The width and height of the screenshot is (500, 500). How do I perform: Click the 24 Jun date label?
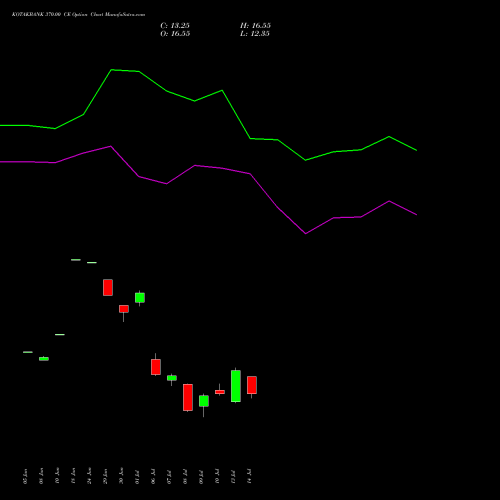coord(90,476)
